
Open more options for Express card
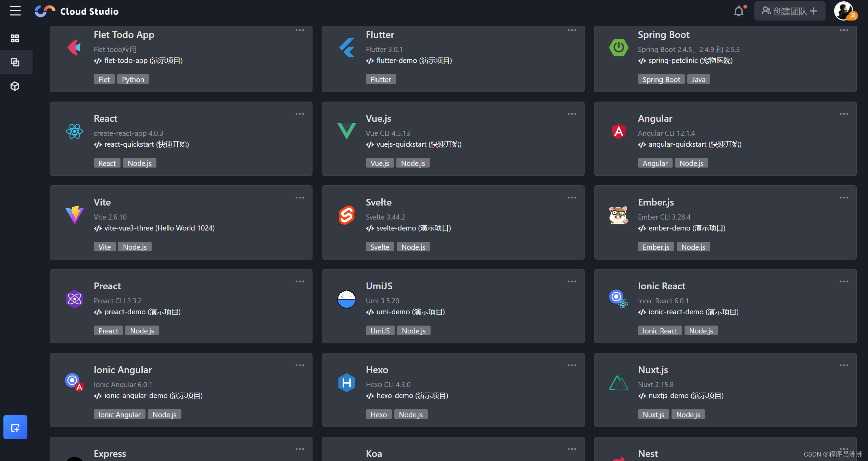[300, 449]
